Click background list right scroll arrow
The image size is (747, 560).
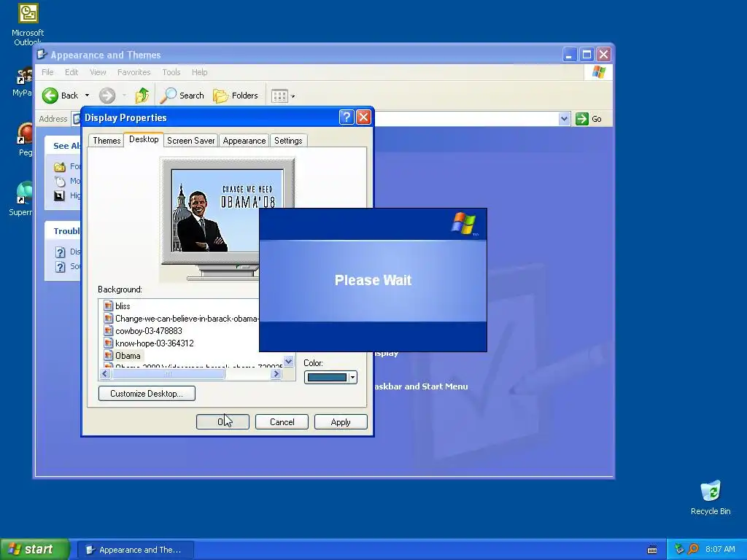point(276,374)
